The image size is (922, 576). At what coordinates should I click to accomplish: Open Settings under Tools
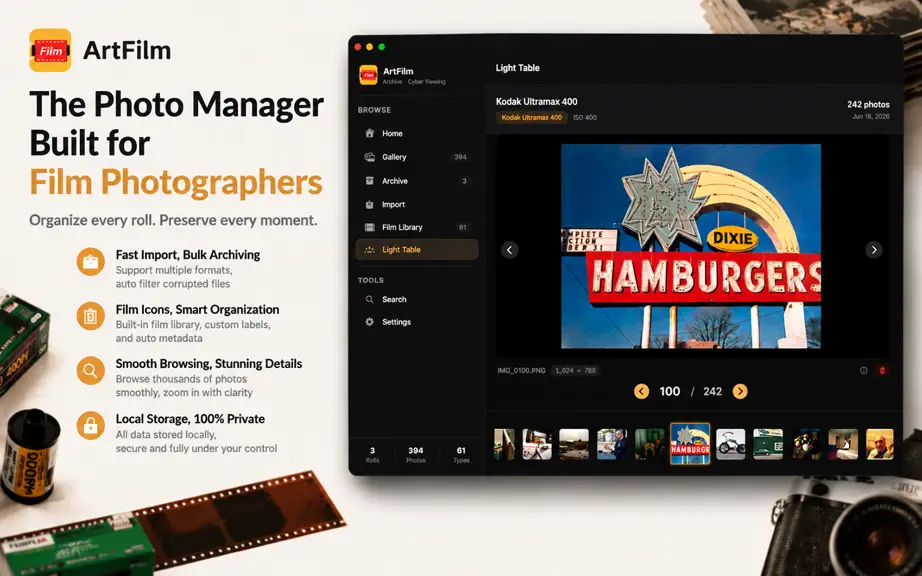point(417,322)
